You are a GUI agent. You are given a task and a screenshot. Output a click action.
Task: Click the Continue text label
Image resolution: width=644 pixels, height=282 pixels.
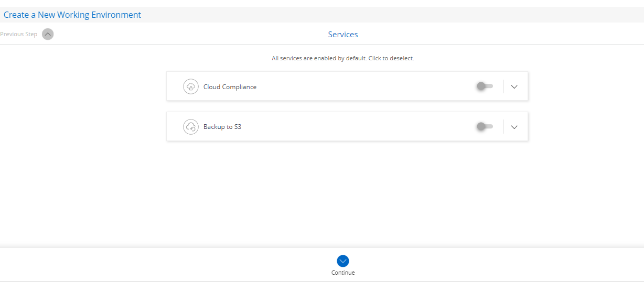click(x=343, y=273)
